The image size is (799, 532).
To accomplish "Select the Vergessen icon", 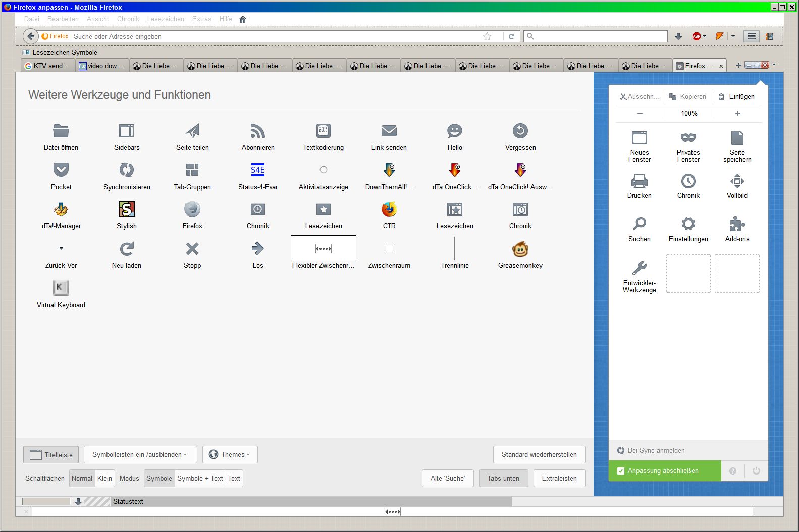I will click(520, 131).
